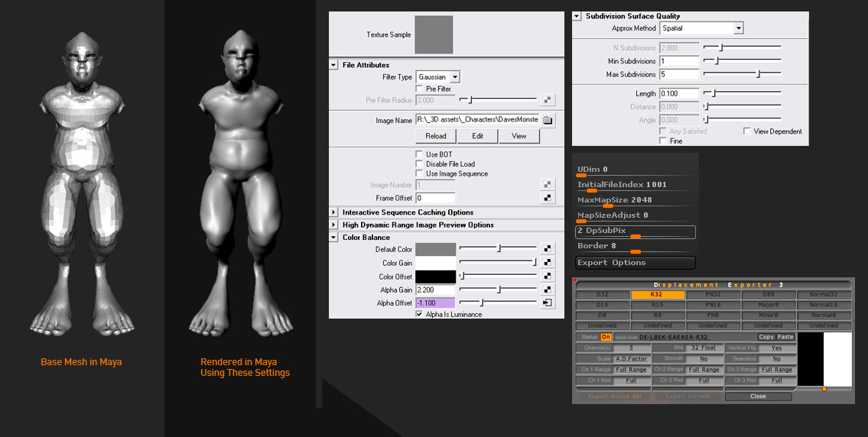This screenshot has height=437, width=868.
Task: Click the Texture Sample thumbnail
Action: [434, 34]
